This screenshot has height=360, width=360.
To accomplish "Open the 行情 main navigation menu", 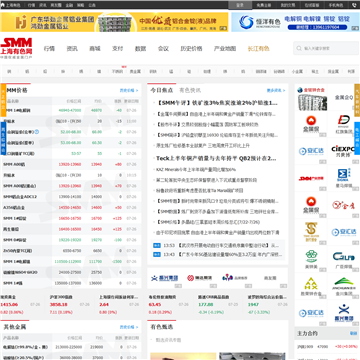I will coord(49,49).
